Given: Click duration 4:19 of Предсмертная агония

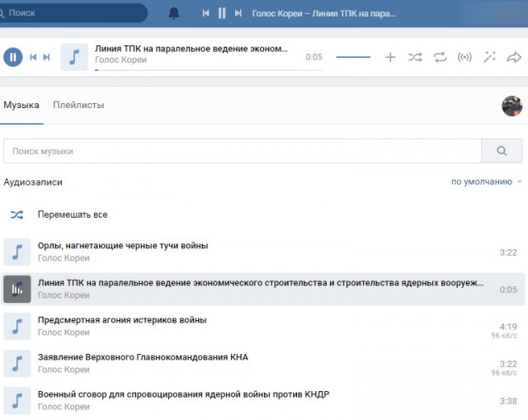Looking at the screenshot, I should pyautogui.click(x=508, y=327).
